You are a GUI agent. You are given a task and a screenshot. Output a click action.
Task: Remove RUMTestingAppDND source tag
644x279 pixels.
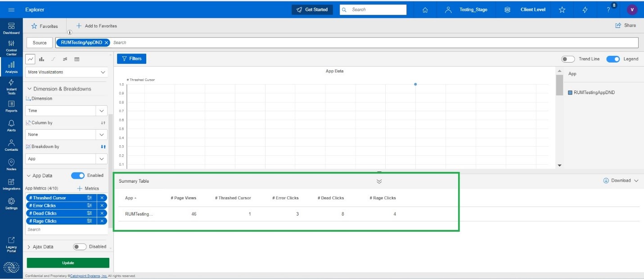point(106,43)
